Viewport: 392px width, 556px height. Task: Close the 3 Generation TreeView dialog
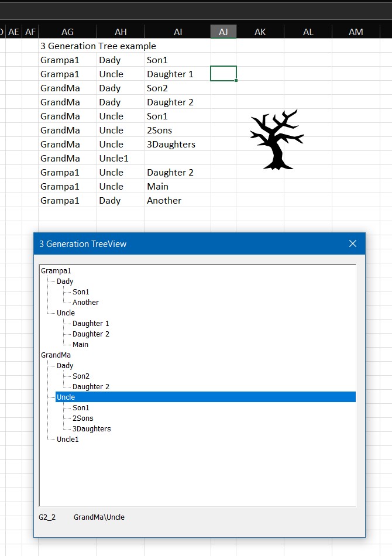click(352, 243)
